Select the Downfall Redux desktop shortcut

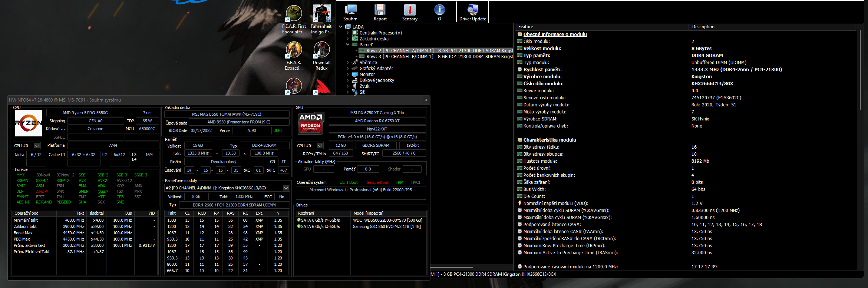(x=321, y=56)
